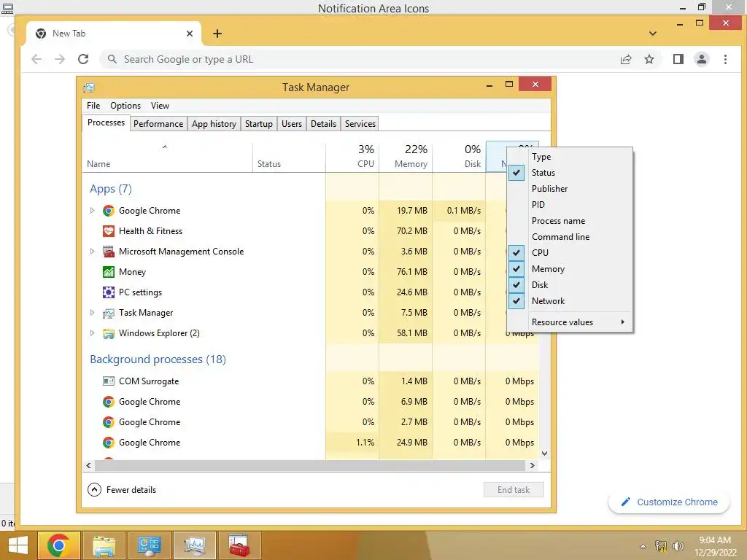Open the Resource values submenu
Screen dimensions: 747x560
[x=570, y=322]
